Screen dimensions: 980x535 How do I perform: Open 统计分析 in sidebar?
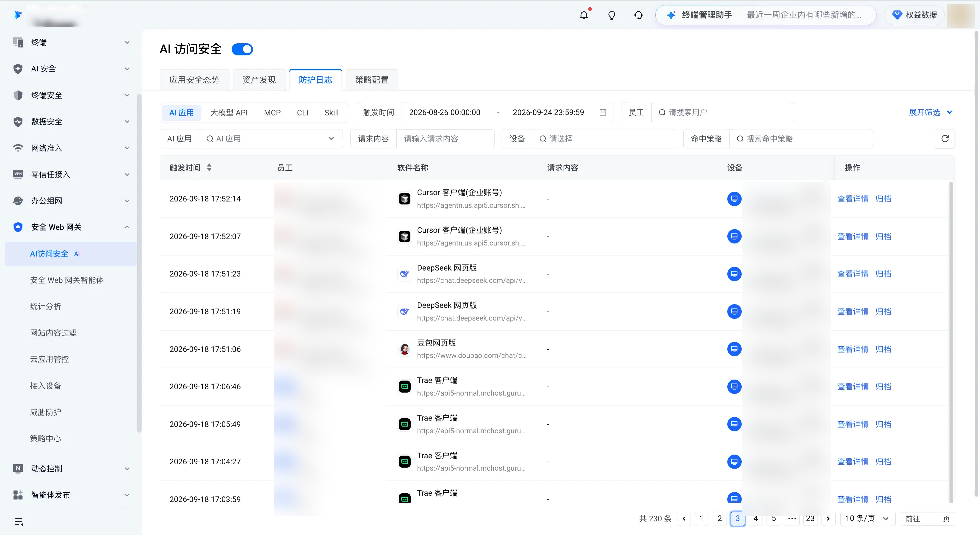[45, 307]
